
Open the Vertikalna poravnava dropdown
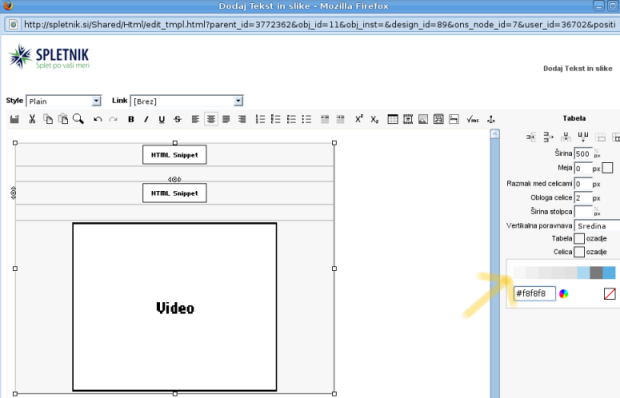597,226
